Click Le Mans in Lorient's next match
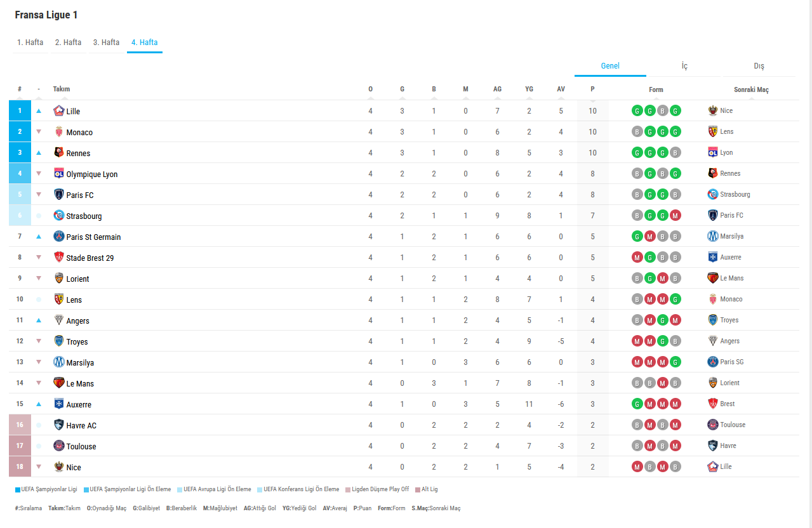The height and width of the screenshot is (528, 812). tap(732, 278)
